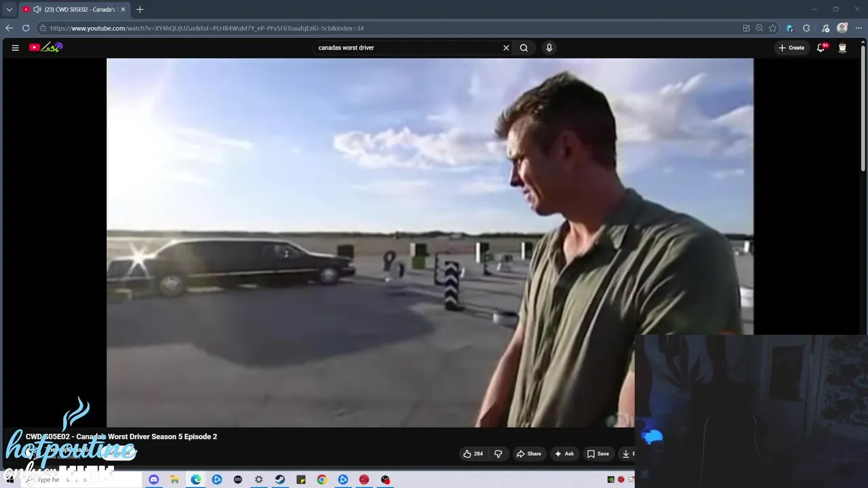Bookmark this page with star
The width and height of the screenshot is (868, 488).
772,28
